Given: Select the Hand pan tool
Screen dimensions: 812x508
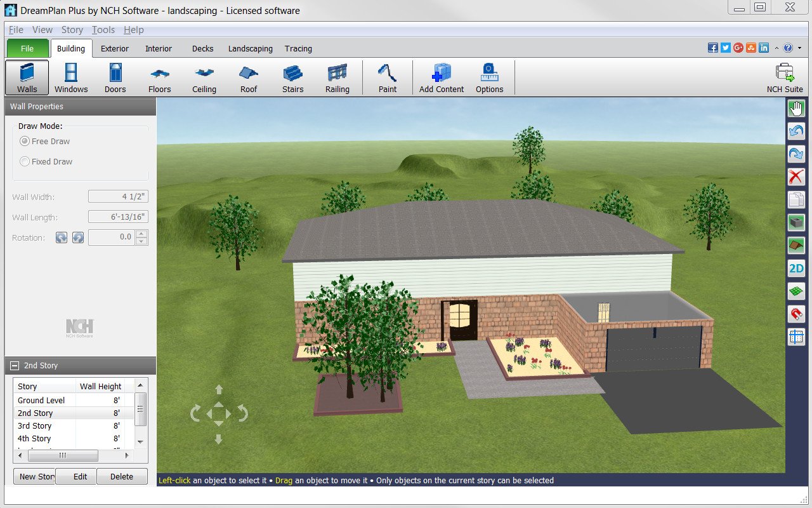Looking at the screenshot, I should click(796, 108).
